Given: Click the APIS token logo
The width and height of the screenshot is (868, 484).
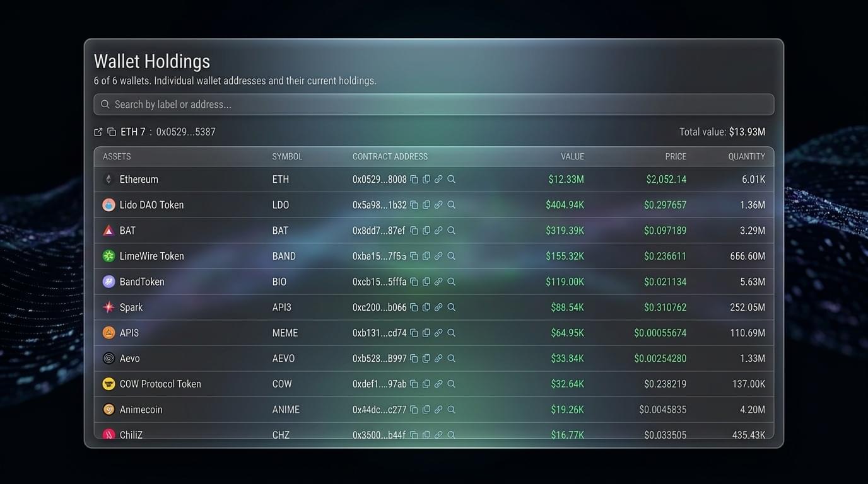Looking at the screenshot, I should 108,333.
